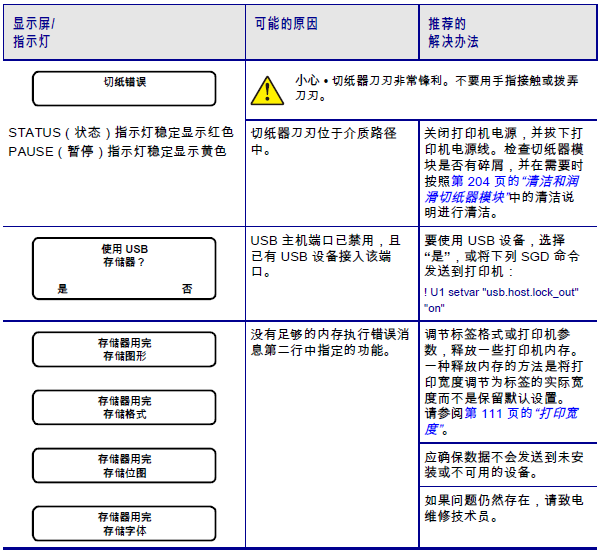The height and width of the screenshot is (555, 607).
Task: Click the 没有足够的内存 cause cell
Action: [332, 435]
